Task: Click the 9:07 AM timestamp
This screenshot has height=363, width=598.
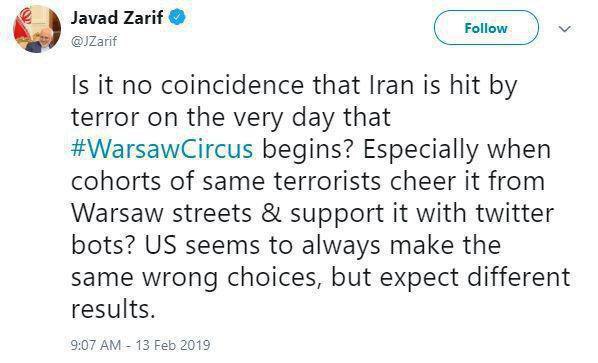Action: pyautogui.click(x=96, y=345)
